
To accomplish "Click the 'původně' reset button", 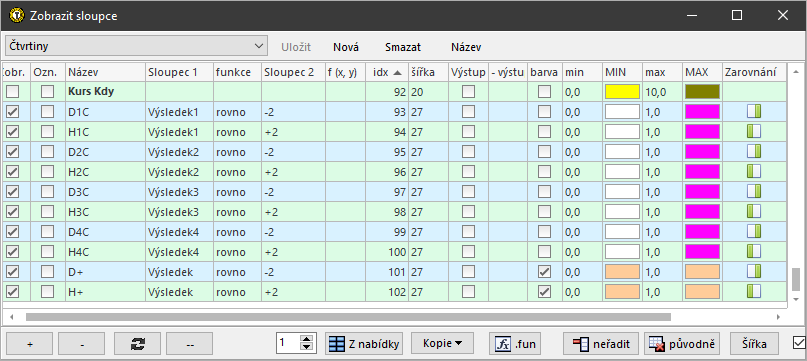I will click(x=681, y=343).
